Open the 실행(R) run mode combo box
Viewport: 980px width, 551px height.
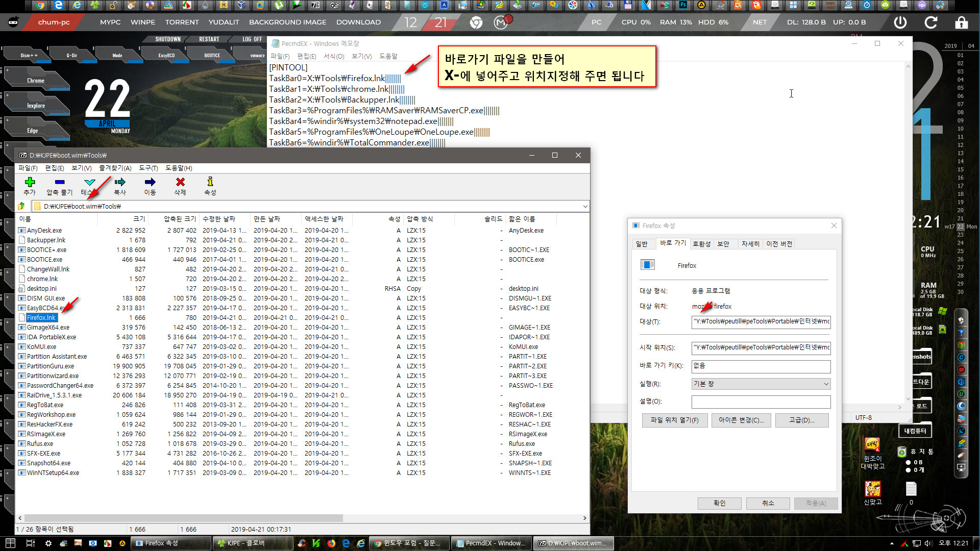pyautogui.click(x=761, y=384)
